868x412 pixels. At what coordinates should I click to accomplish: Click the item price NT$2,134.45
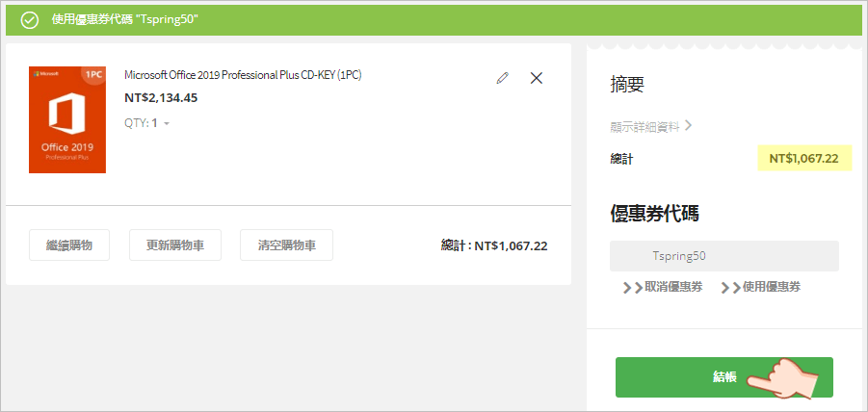coord(161,98)
